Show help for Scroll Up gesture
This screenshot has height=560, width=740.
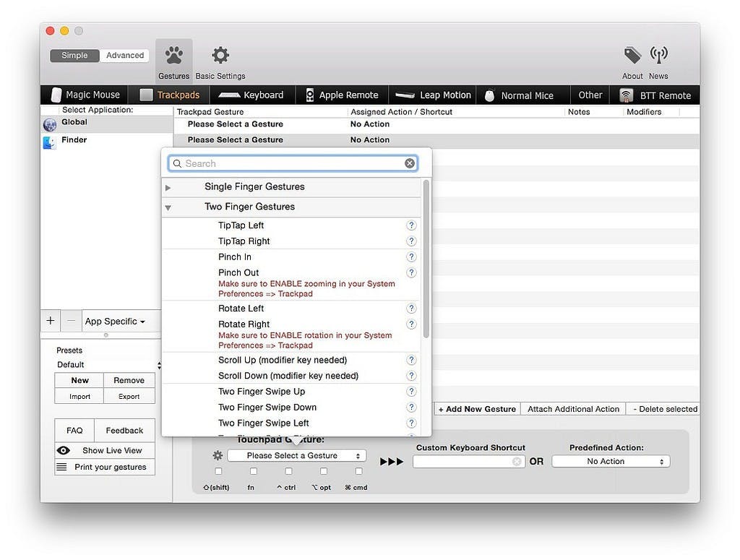(411, 360)
